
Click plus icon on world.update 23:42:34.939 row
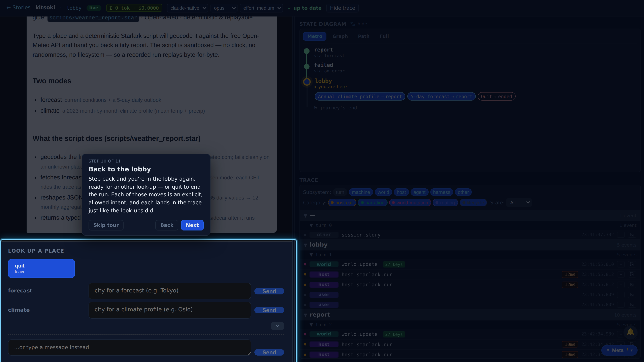click(620, 334)
